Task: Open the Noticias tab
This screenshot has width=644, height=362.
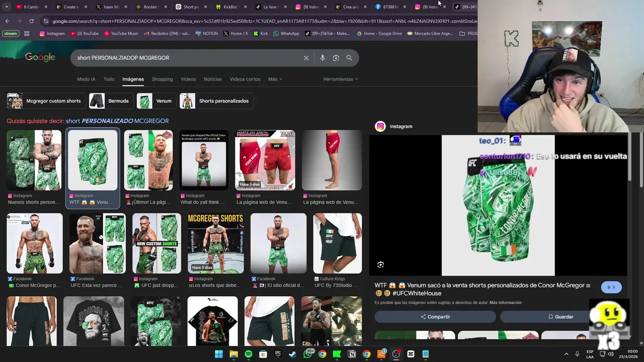Action: [213, 79]
